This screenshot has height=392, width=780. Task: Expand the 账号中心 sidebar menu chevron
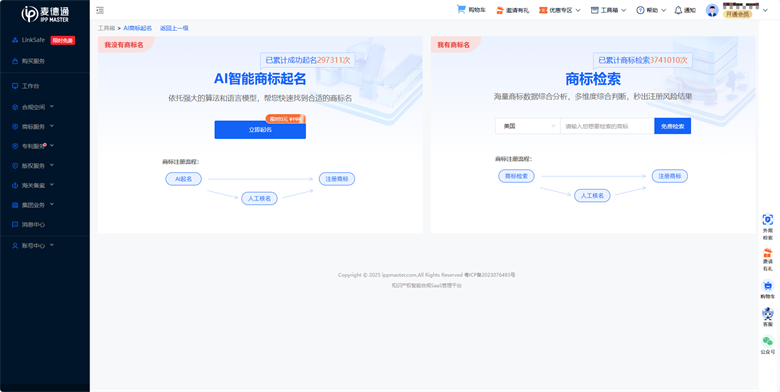point(52,245)
